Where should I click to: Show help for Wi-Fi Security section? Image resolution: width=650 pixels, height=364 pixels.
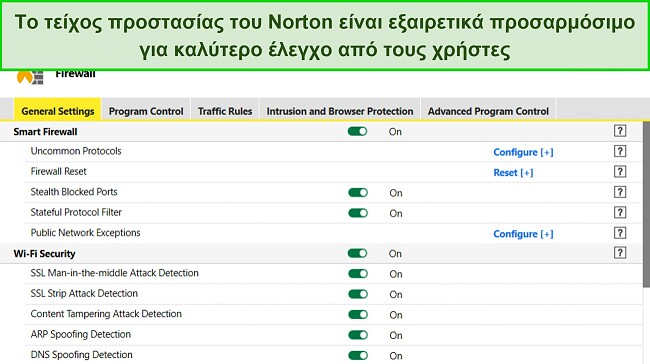click(620, 252)
